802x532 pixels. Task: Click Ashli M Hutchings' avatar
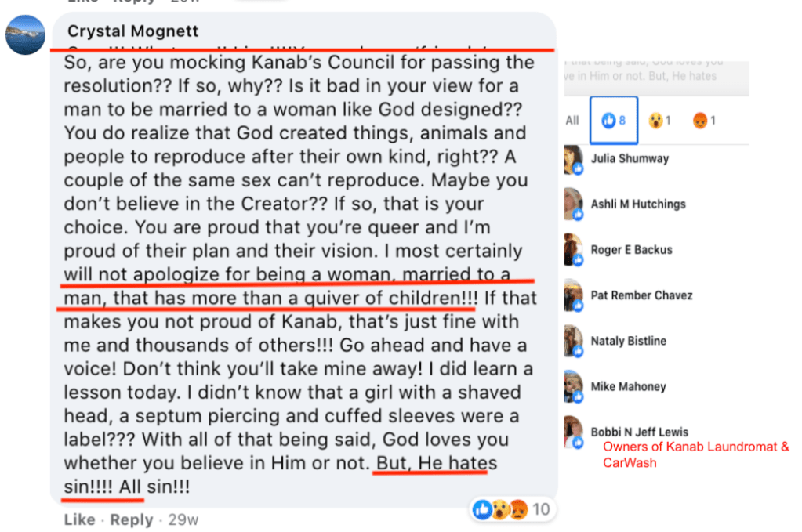click(574, 204)
